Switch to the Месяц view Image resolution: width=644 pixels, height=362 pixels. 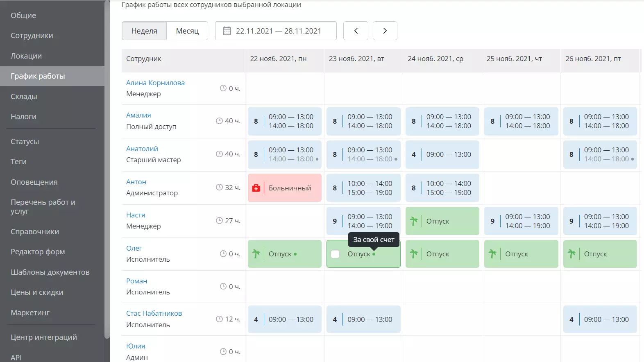click(187, 31)
